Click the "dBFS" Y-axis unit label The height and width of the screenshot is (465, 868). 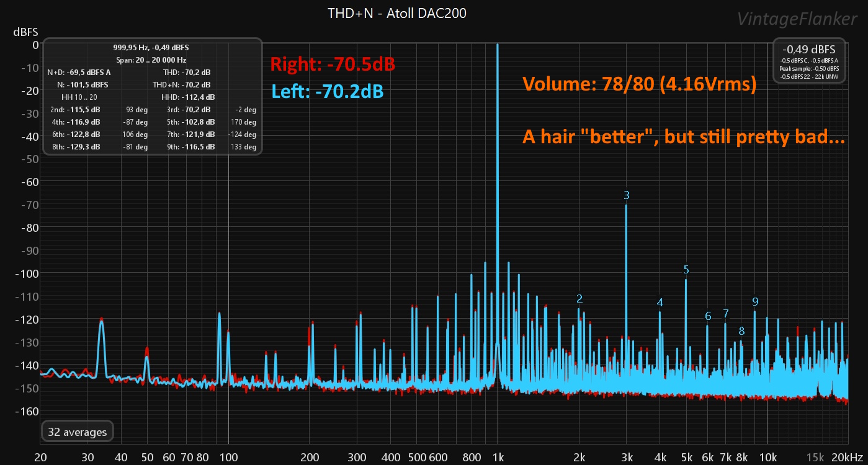click(26, 31)
